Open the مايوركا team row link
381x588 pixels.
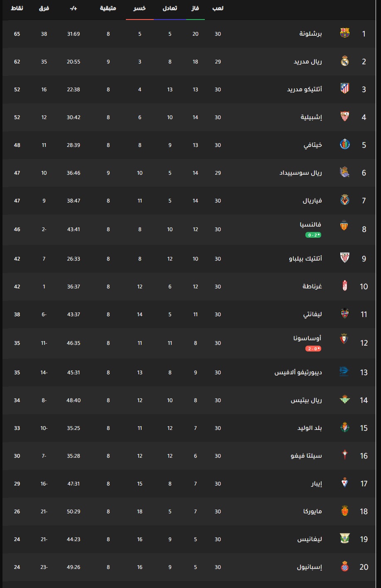click(x=312, y=511)
